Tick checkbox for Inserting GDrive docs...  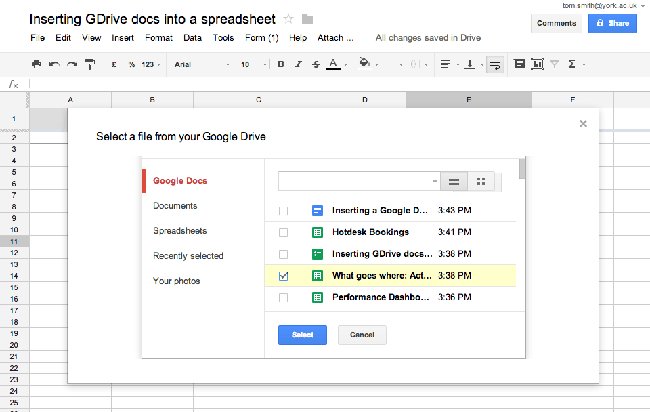tap(284, 254)
